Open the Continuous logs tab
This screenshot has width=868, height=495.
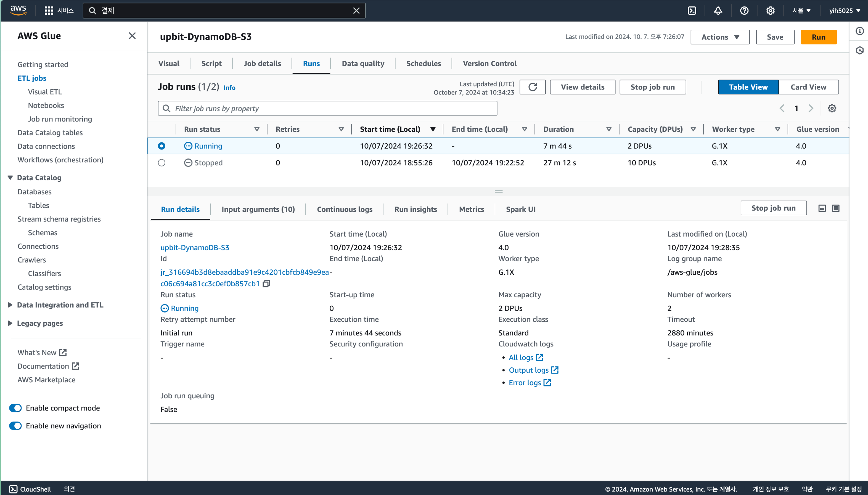(x=345, y=209)
